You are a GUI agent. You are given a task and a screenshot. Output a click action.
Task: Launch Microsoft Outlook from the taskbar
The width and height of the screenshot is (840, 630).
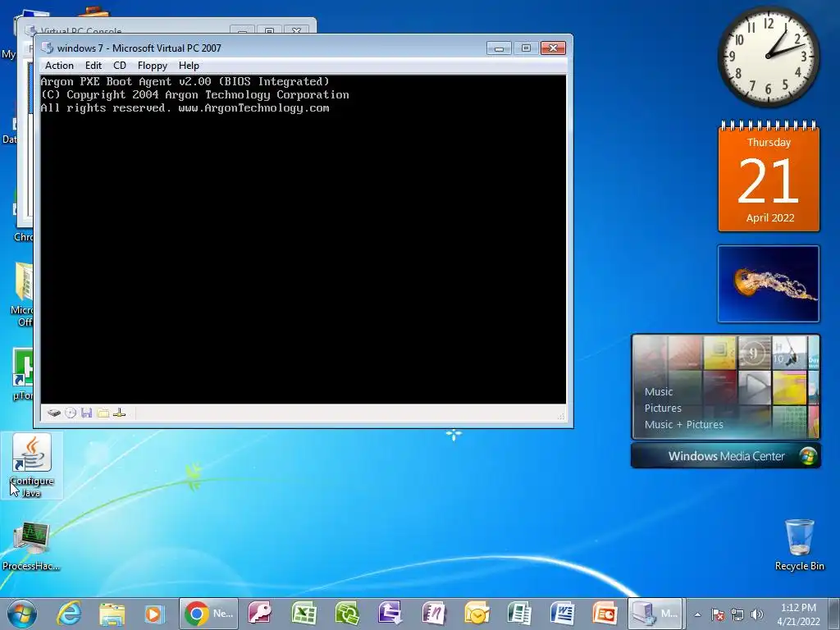click(x=477, y=614)
